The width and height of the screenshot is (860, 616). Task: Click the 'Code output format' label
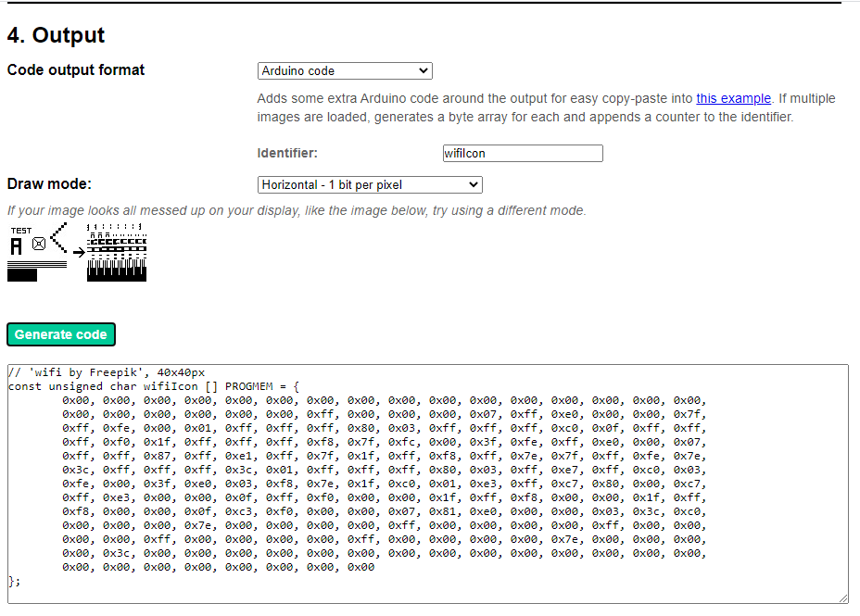tap(76, 70)
